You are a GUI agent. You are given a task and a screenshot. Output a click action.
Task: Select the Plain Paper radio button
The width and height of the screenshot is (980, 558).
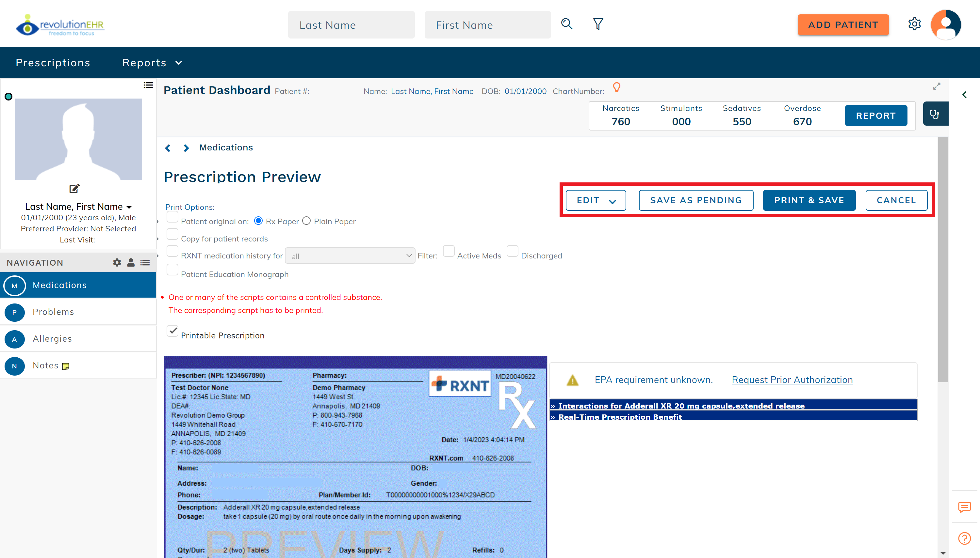tap(306, 221)
